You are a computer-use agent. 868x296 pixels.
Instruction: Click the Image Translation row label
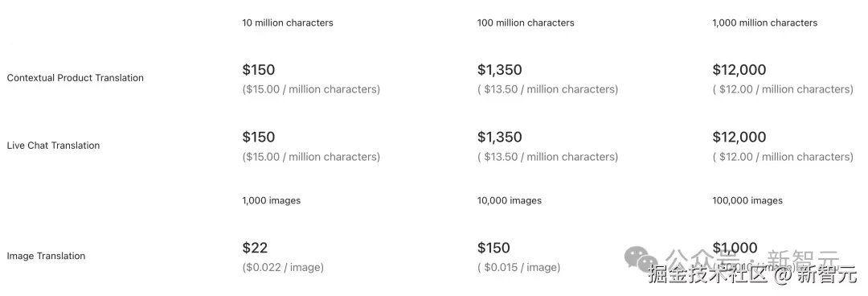point(46,256)
